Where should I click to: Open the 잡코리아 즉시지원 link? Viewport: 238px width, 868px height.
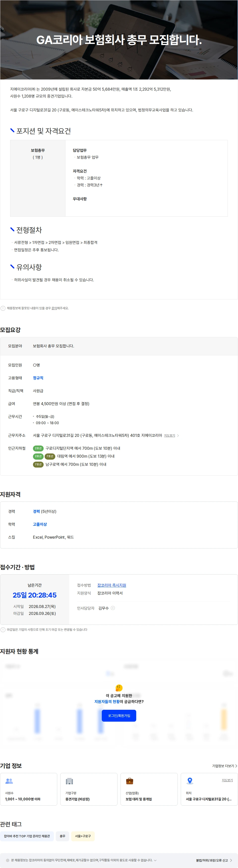112,585
